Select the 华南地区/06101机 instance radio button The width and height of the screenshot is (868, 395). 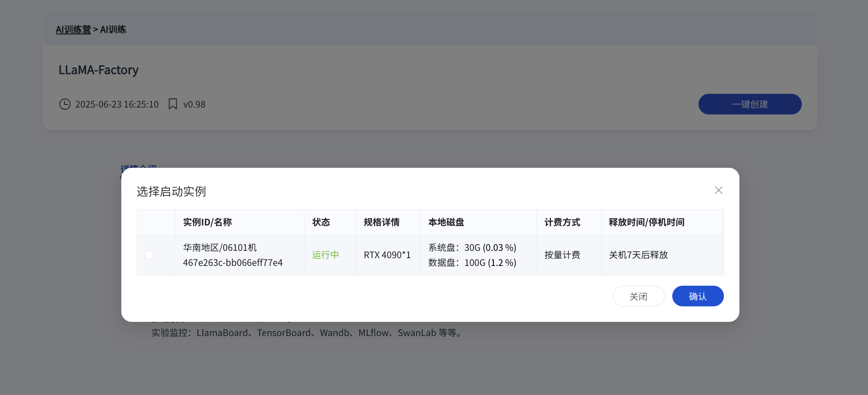click(x=149, y=255)
